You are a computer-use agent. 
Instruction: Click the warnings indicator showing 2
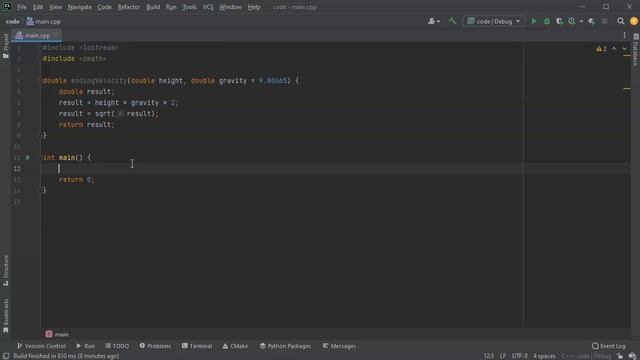point(601,49)
